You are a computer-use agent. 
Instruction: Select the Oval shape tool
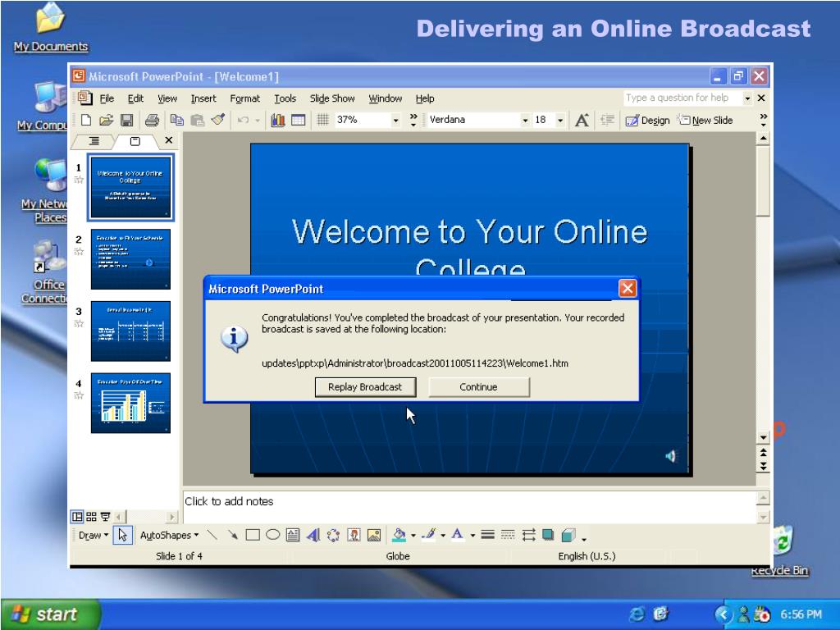pos(272,535)
